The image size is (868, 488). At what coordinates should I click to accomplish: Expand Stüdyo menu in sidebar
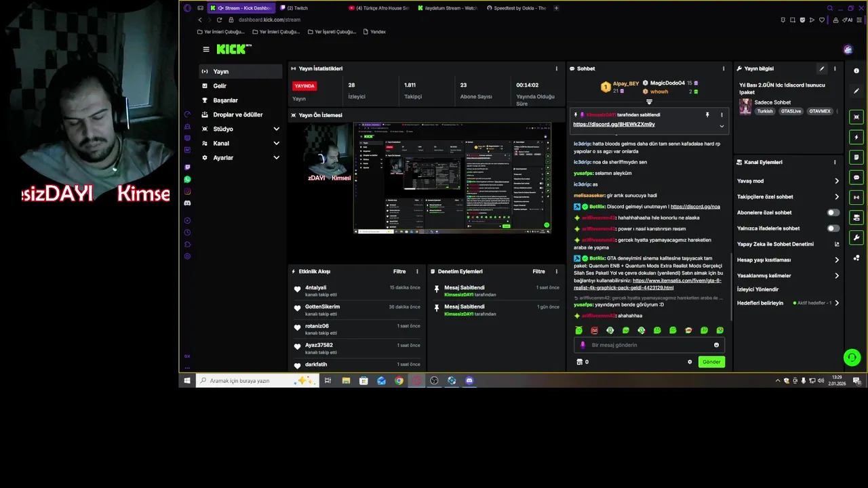tap(276, 129)
